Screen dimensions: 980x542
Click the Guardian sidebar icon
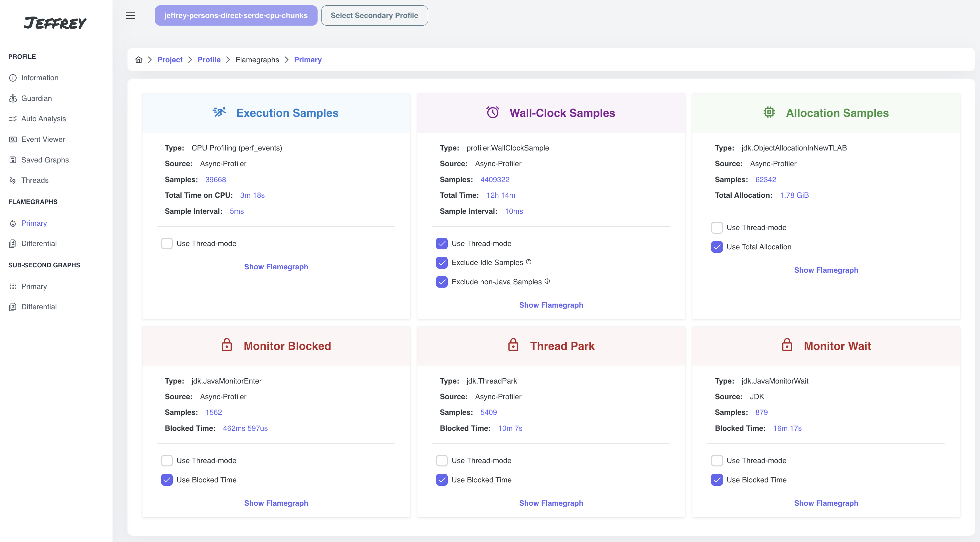point(13,98)
